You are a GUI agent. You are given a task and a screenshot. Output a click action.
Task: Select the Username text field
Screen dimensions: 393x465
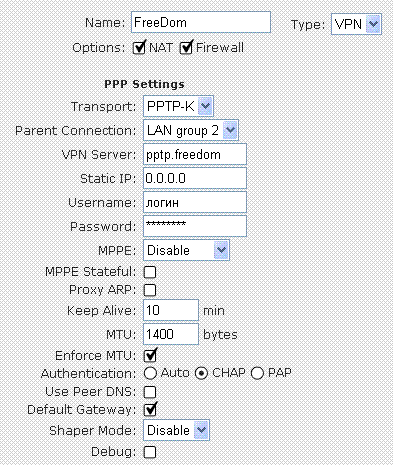pyautogui.click(x=195, y=202)
